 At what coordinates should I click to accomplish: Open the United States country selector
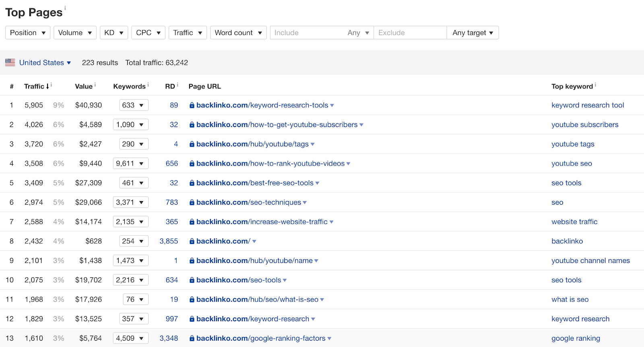[x=45, y=63]
